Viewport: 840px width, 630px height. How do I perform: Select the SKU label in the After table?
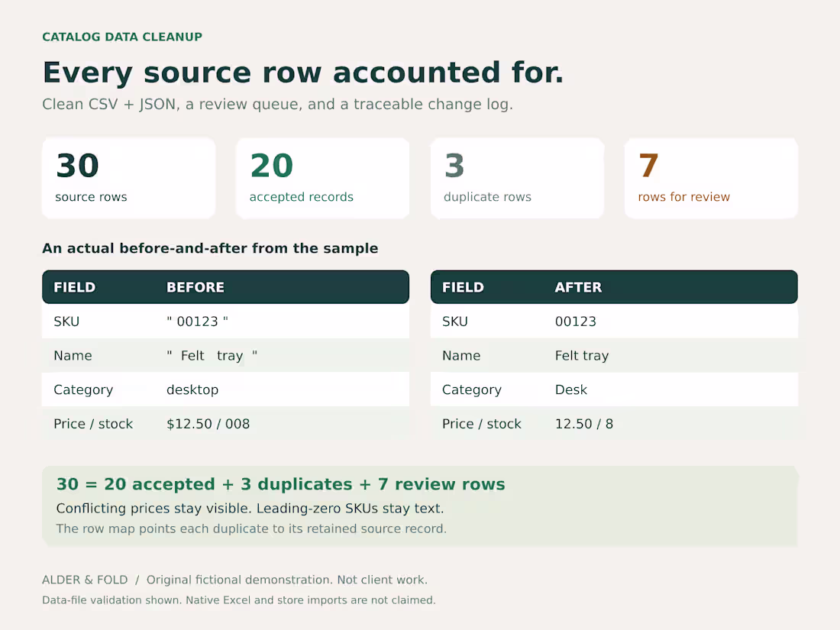(455, 321)
